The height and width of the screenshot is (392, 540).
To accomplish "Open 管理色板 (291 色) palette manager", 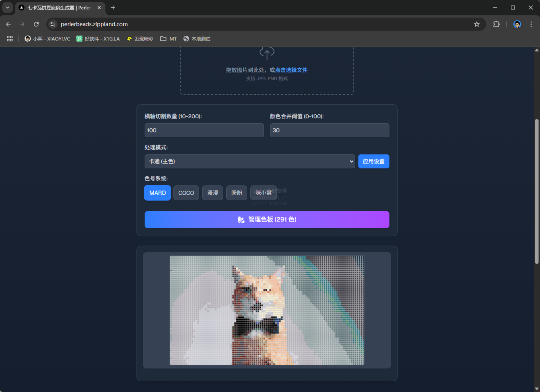I will 267,220.
